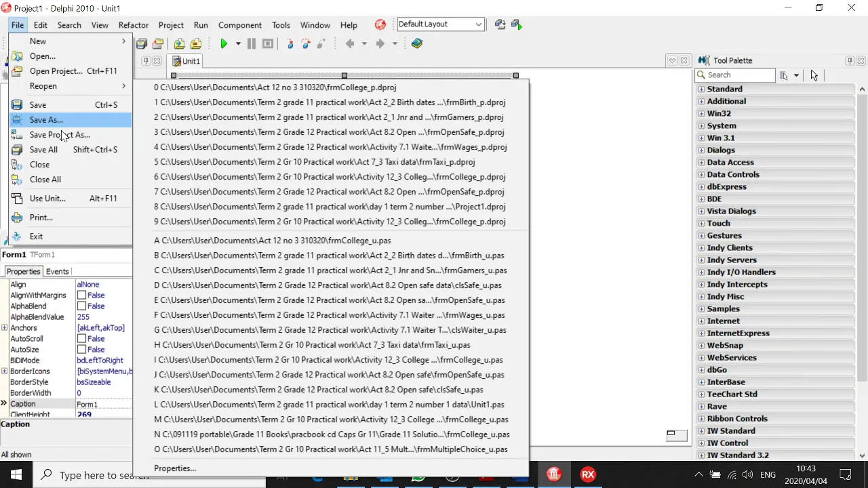
Task: Reopen recent file clsWaiter_u.pas
Action: pos(331,330)
